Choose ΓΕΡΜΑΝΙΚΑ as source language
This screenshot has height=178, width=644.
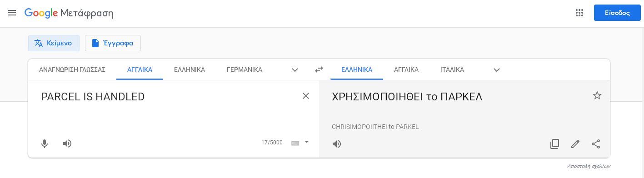pyautogui.click(x=245, y=69)
